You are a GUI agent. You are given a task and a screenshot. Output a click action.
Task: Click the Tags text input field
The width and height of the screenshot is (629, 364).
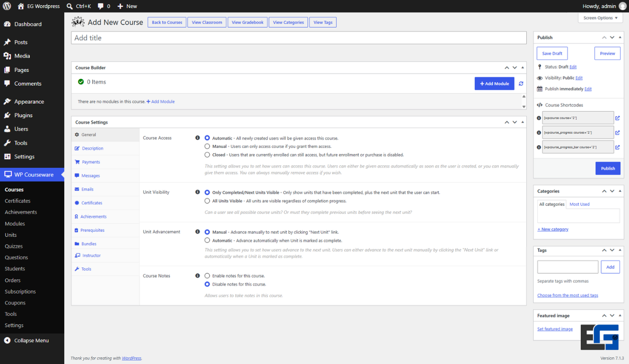(x=568, y=267)
